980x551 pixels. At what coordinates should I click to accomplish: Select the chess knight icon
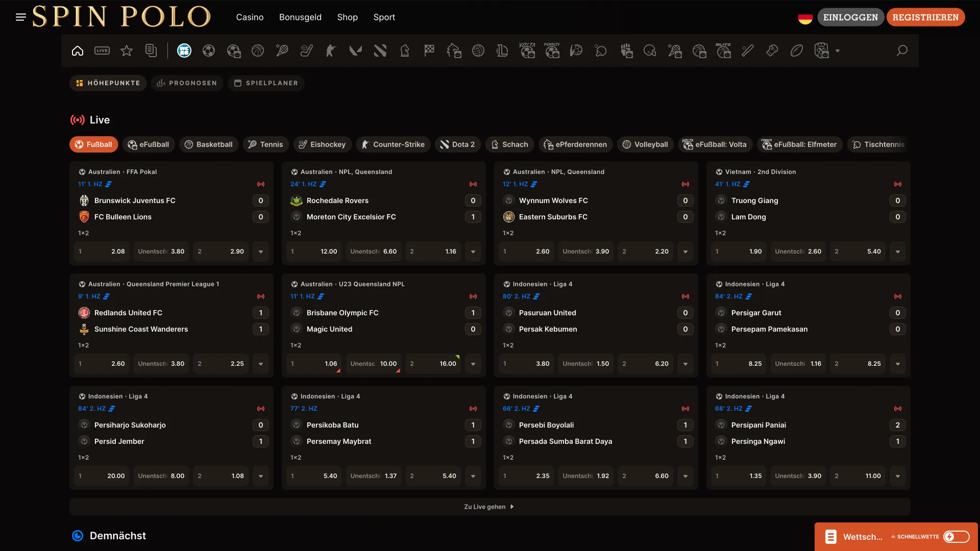(405, 51)
